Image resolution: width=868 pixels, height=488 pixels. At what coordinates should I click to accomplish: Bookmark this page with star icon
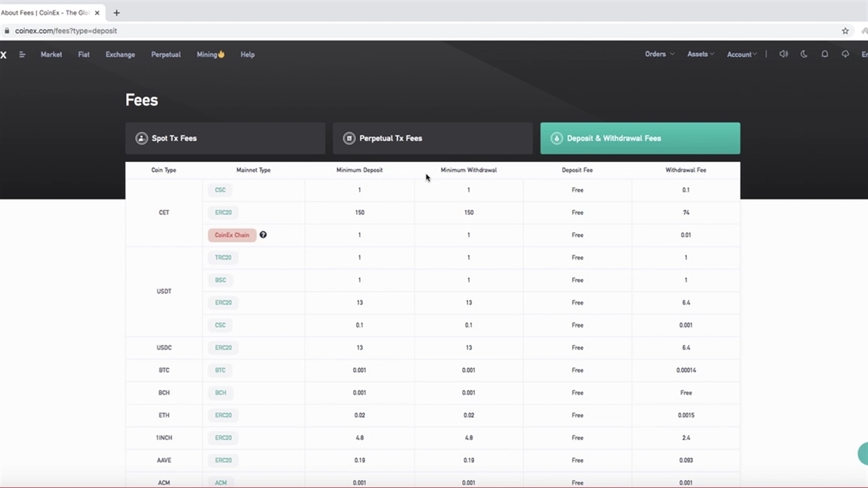coord(845,30)
